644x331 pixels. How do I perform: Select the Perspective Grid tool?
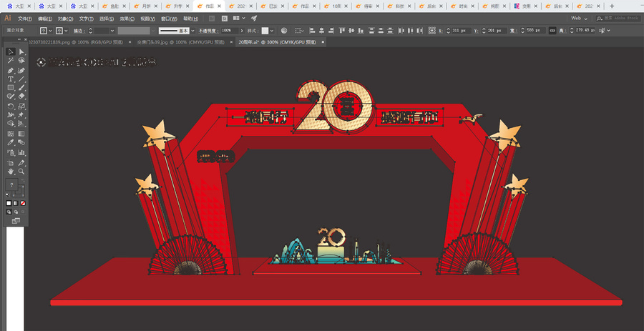pyautogui.click(x=21, y=124)
